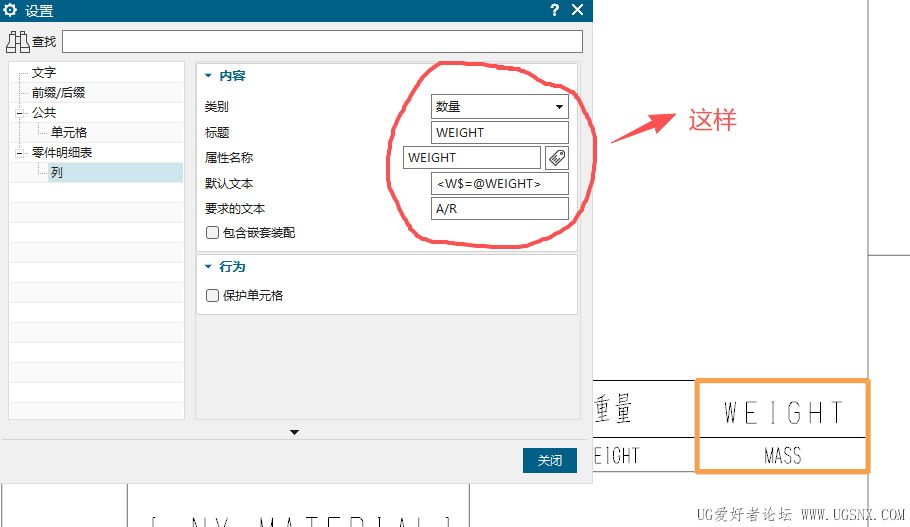Click the 默认文本 field with <W$=@WEIGHT>

tap(500, 183)
